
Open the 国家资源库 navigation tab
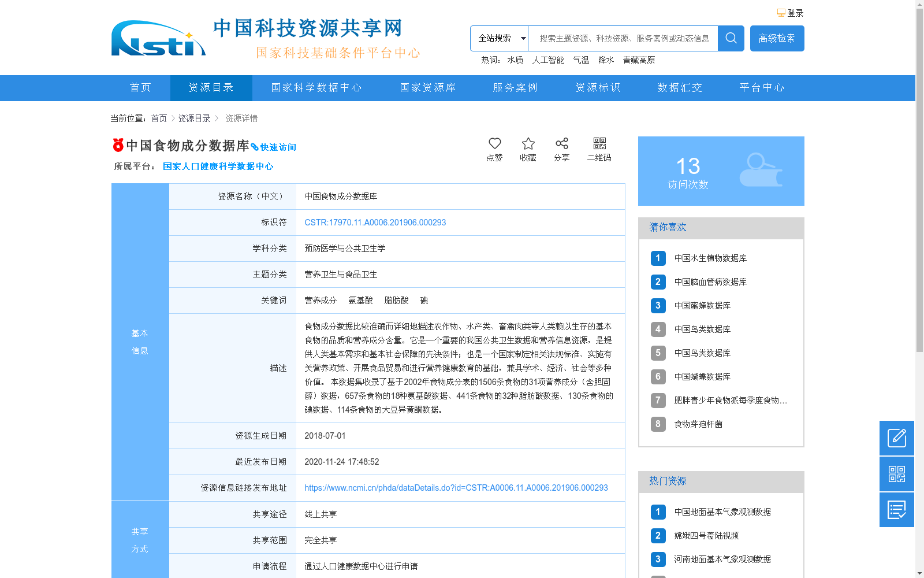[428, 88]
